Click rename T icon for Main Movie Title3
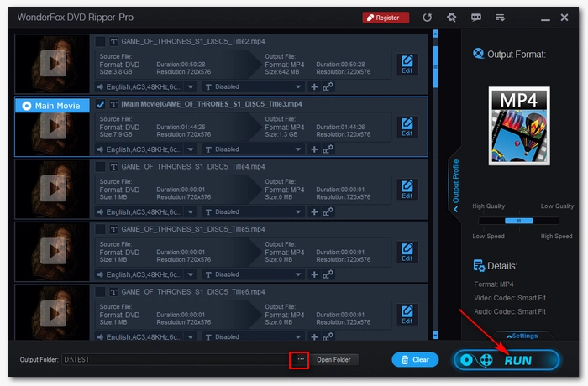The width and height of the screenshot is (588, 386). click(113, 104)
